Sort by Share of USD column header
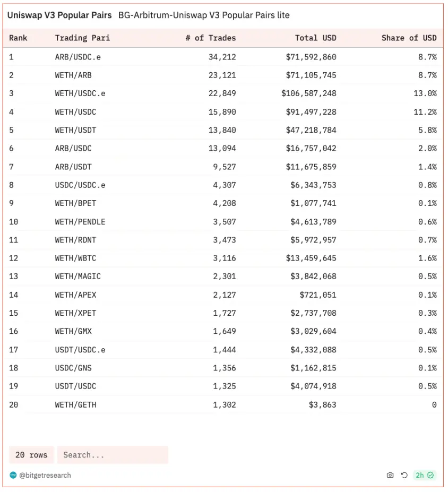 pyautogui.click(x=409, y=38)
